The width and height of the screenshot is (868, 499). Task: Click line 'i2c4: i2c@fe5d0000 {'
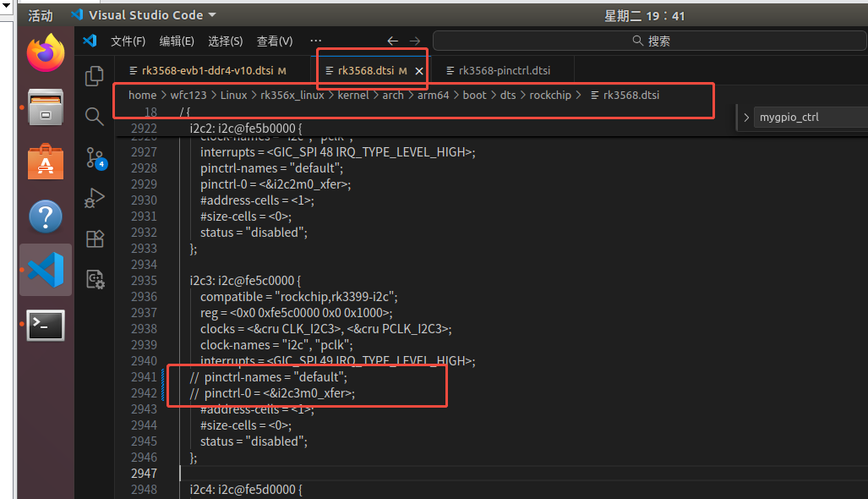click(246, 490)
